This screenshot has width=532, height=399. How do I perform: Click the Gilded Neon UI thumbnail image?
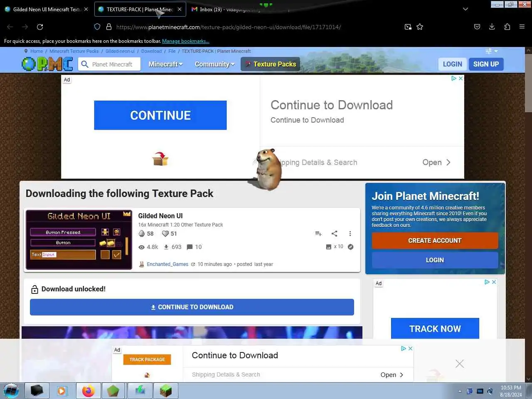click(79, 240)
